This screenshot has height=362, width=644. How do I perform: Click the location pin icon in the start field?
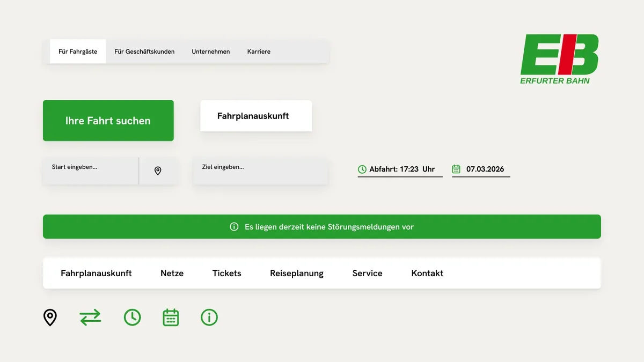[158, 171]
